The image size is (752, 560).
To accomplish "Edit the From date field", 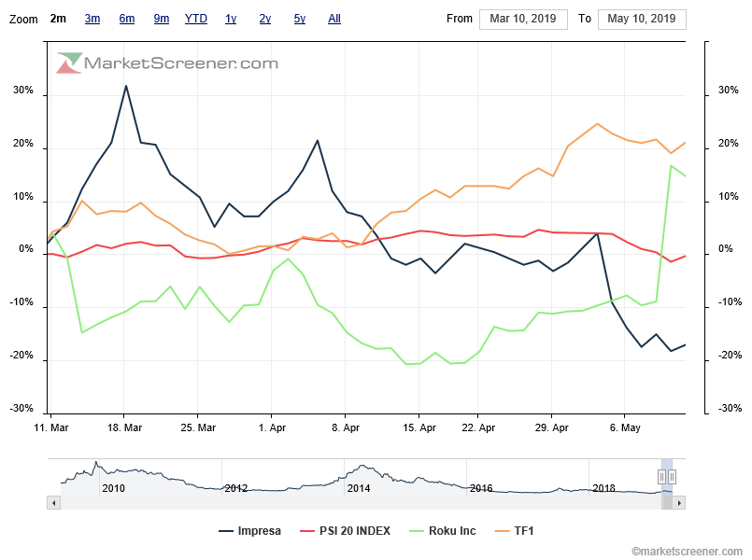I will [x=523, y=20].
